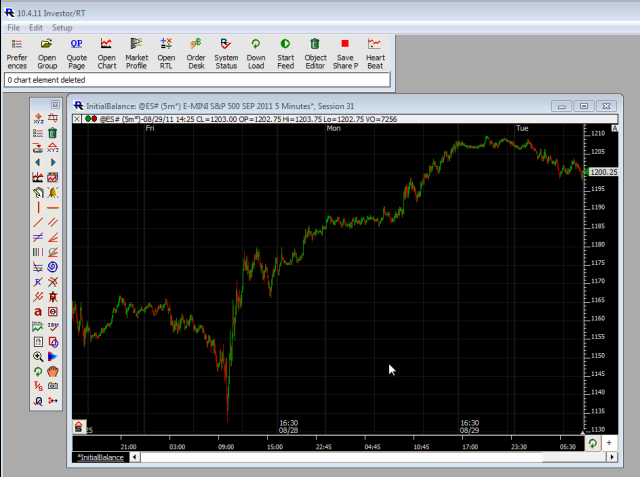Click the green refresh button at chart corner
This screenshot has width=640, height=477.
(x=592, y=443)
